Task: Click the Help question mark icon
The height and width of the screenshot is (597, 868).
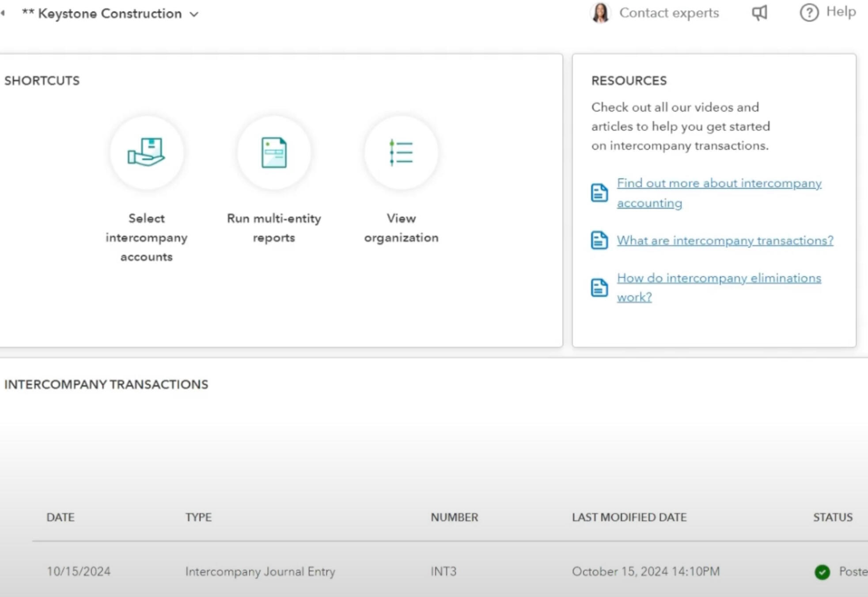Action: (x=809, y=13)
